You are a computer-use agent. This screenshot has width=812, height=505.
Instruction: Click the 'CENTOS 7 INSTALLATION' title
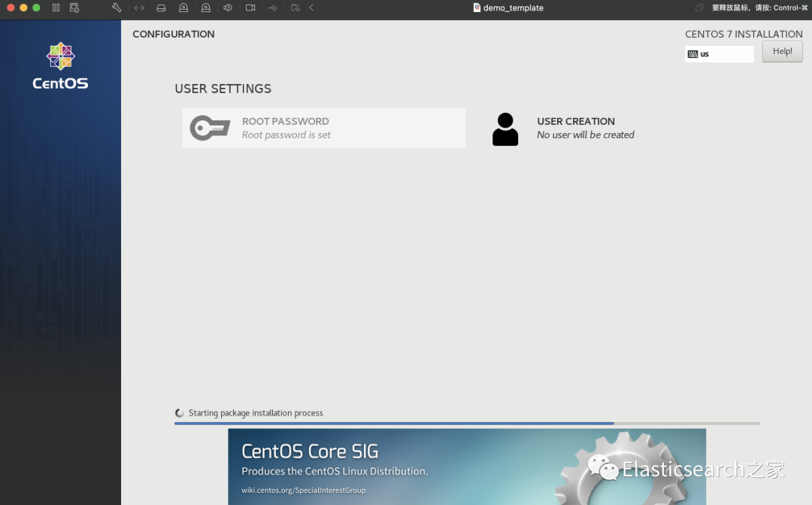tap(744, 34)
